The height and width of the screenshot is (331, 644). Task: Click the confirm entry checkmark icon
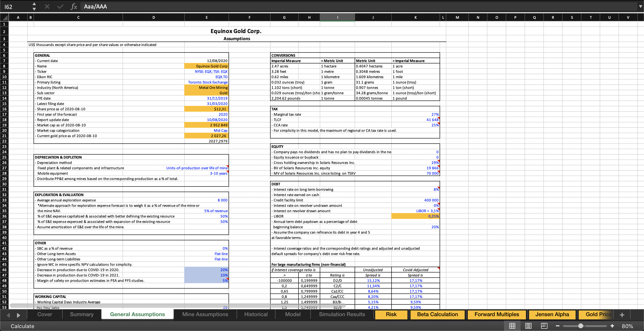pyautogui.click(x=60, y=6)
